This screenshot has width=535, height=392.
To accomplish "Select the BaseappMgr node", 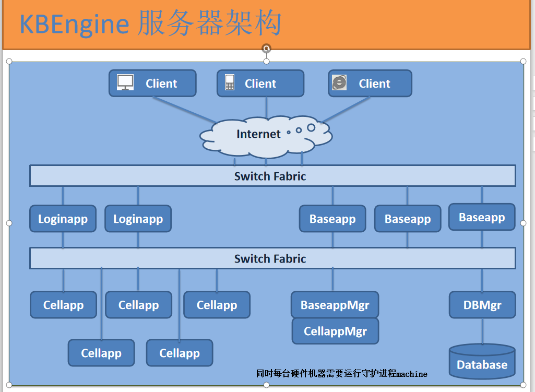I will (x=335, y=305).
